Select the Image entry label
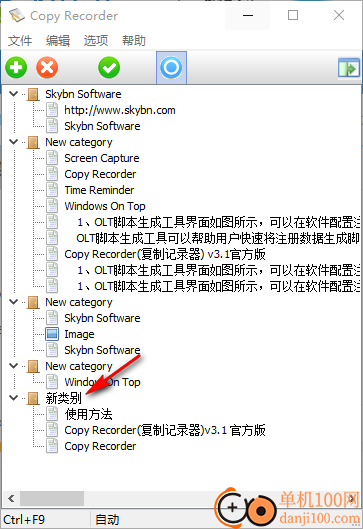The height and width of the screenshot is (529, 363). pos(79,334)
